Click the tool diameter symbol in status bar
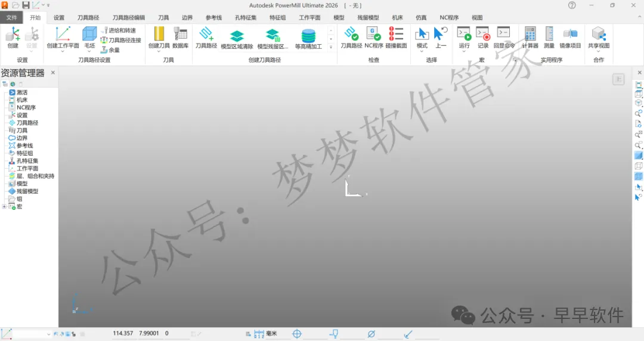The width and height of the screenshot is (644, 341). [x=371, y=334]
